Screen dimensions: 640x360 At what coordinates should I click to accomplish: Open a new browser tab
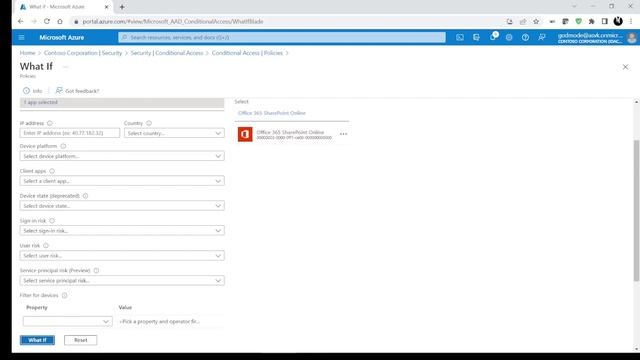[122, 7]
